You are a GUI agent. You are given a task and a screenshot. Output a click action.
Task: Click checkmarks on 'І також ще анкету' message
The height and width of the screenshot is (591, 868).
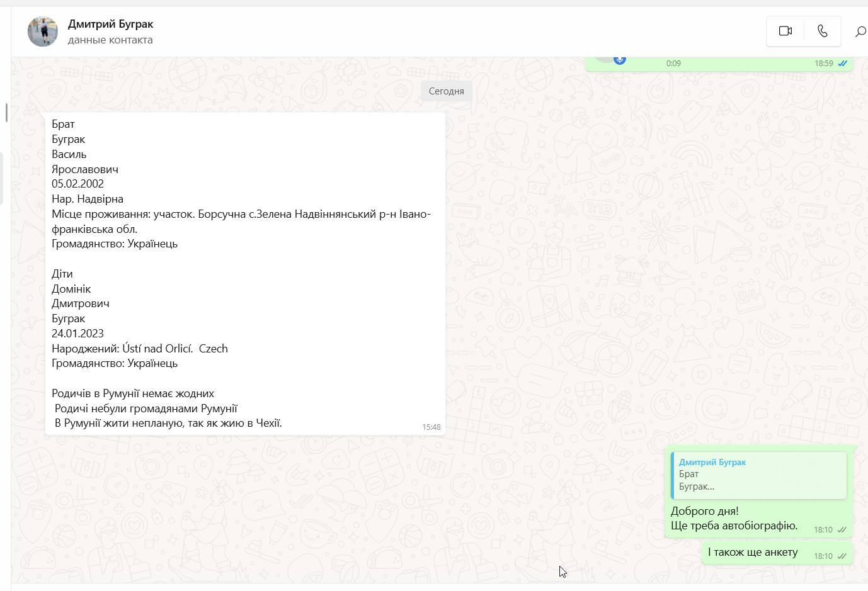click(842, 556)
